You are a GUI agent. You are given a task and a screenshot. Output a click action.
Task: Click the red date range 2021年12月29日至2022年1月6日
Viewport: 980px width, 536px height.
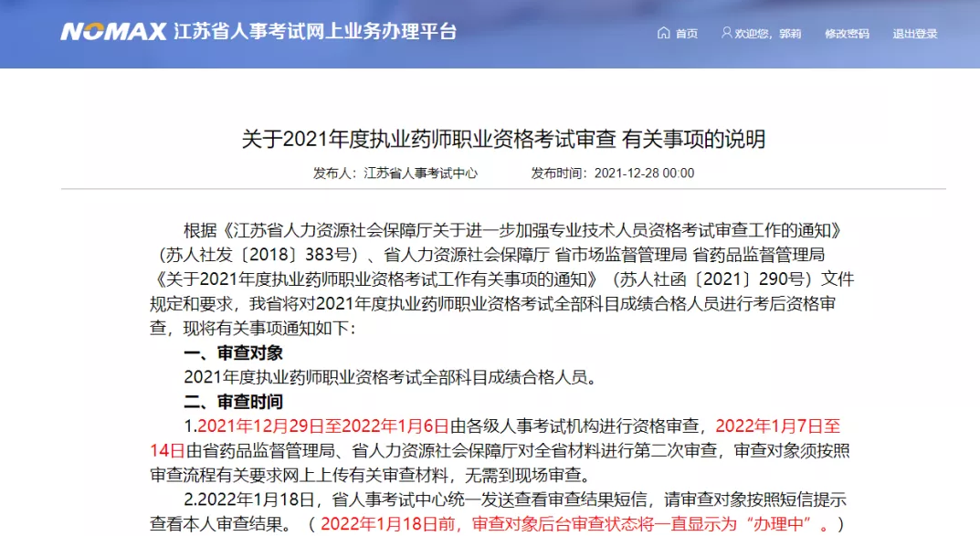click(323, 426)
